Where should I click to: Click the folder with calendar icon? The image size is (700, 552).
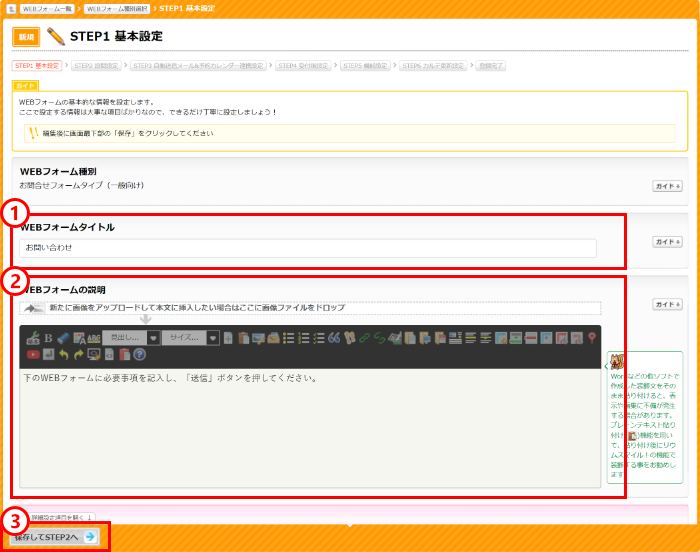[x=440, y=338]
